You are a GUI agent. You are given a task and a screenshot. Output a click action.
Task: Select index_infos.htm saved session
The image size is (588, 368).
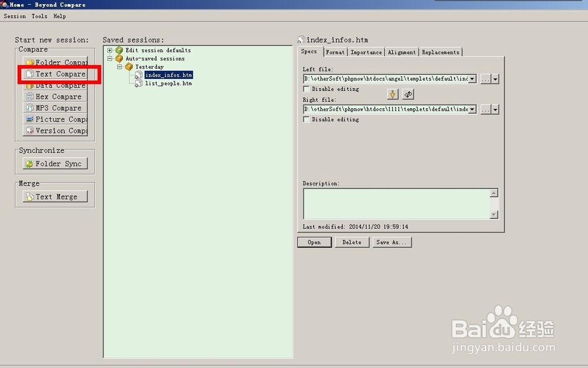pos(169,75)
